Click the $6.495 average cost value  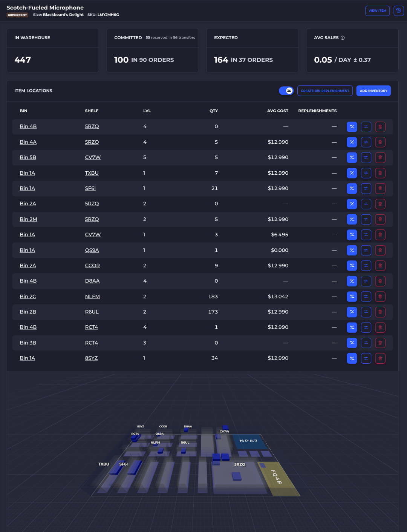click(280, 235)
